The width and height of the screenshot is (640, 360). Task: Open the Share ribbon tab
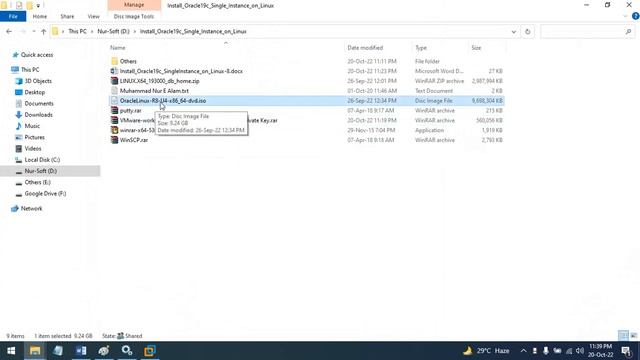pyautogui.click(x=67, y=16)
